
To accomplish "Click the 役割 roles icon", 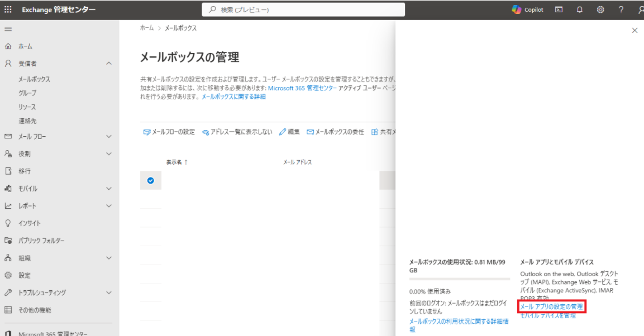I will click(8, 153).
